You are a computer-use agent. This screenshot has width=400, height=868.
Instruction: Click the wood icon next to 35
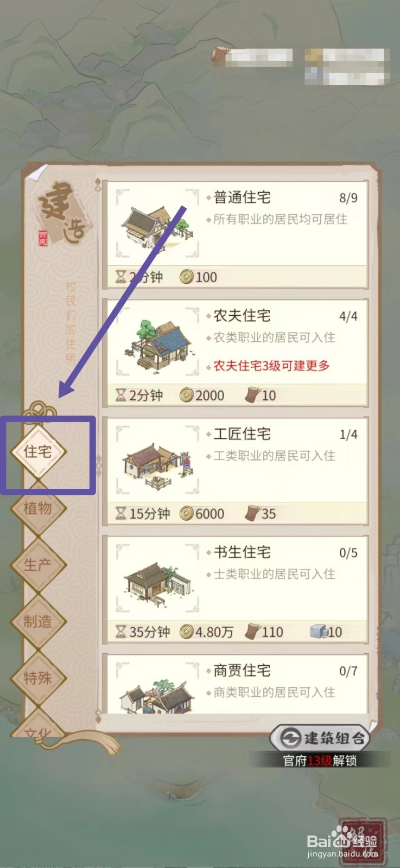pos(252,513)
